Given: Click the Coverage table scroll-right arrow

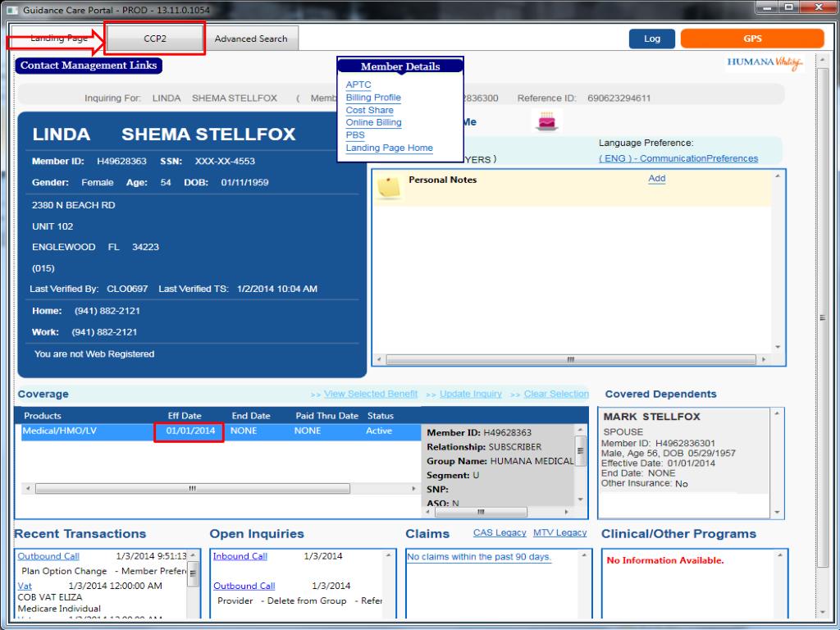Looking at the screenshot, I should tap(413, 489).
